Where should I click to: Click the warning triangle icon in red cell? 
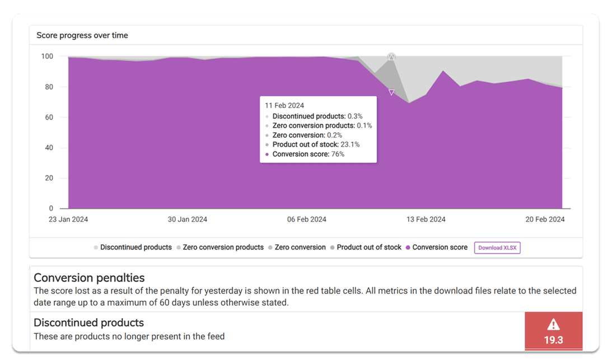[553, 324]
